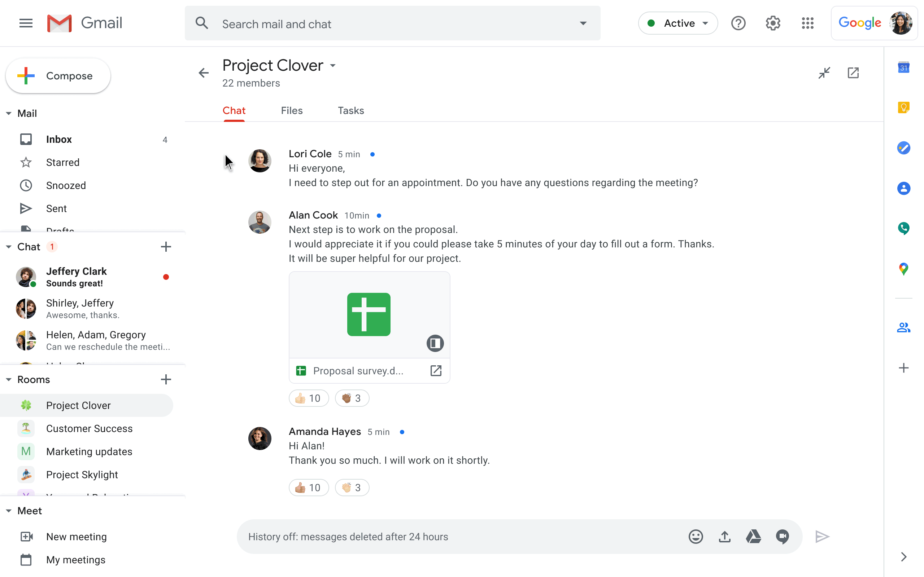
Task: Click the Google Drive attachment icon
Action: coord(754,537)
